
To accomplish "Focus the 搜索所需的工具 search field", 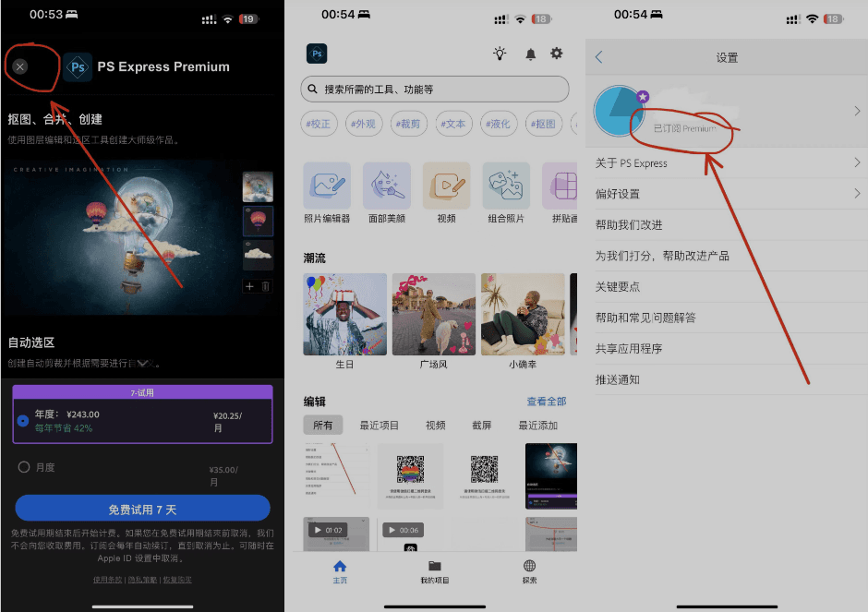I will [x=435, y=90].
